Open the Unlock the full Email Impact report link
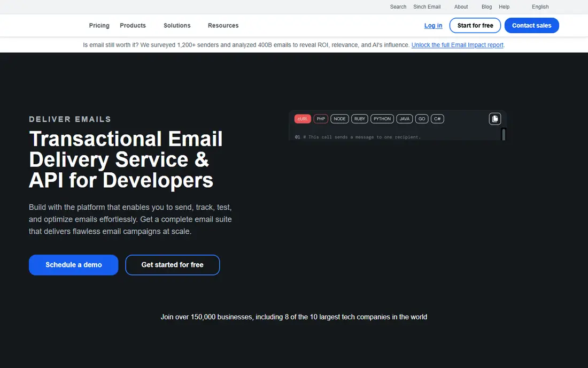Screen dimensions: 588x368 tap(457, 45)
